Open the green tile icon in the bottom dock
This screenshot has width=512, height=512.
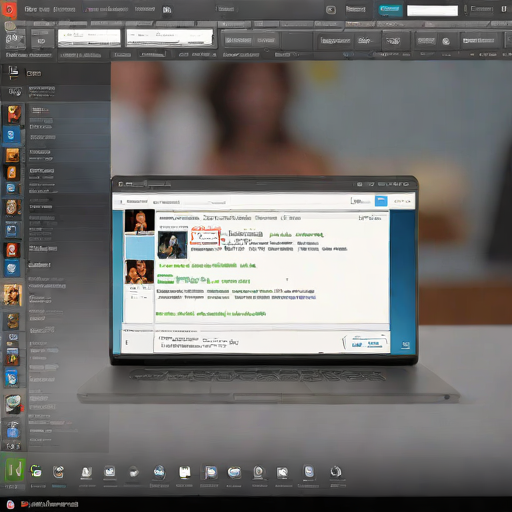pos(15,470)
